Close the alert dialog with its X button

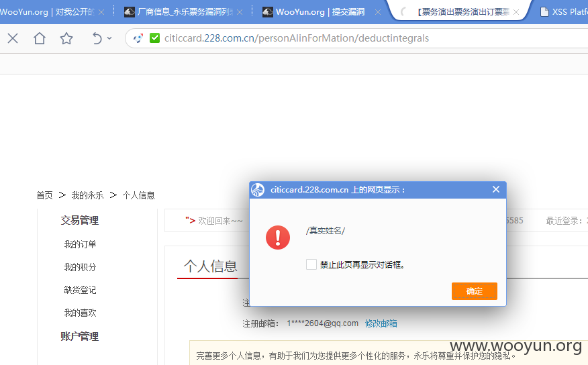click(496, 190)
